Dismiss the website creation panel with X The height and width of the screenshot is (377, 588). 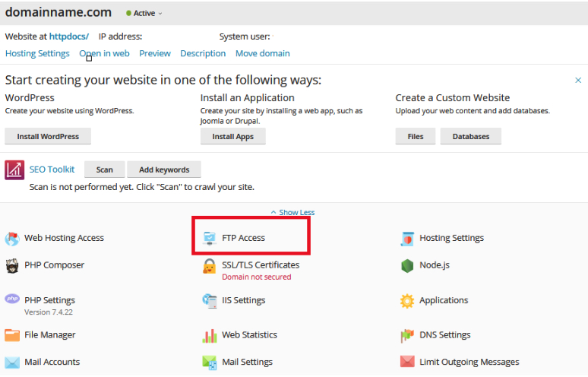pos(578,81)
